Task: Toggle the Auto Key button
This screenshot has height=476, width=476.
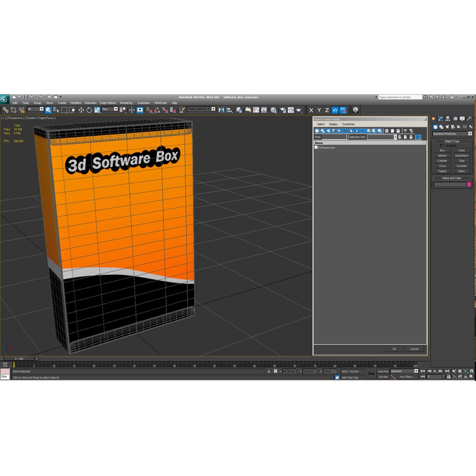Action: pos(383,371)
